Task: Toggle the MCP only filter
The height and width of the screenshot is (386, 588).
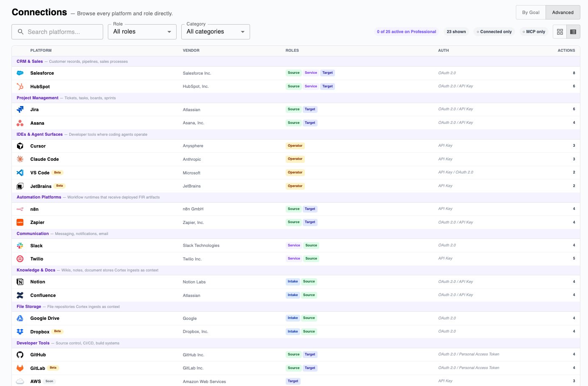Action: coord(534,31)
